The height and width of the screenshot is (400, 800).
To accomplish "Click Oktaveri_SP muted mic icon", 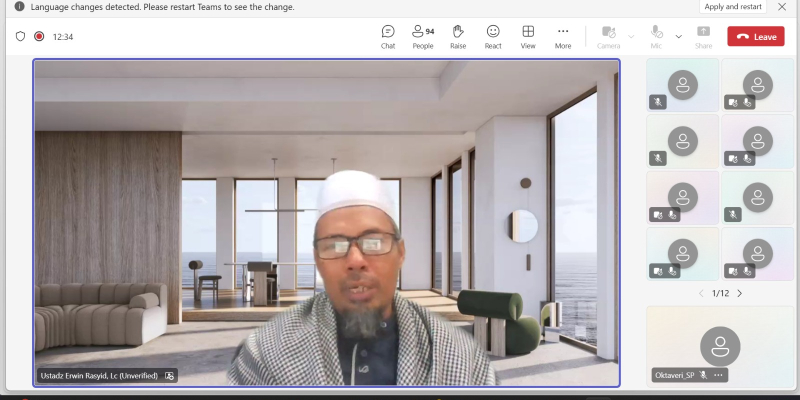I will (x=703, y=376).
